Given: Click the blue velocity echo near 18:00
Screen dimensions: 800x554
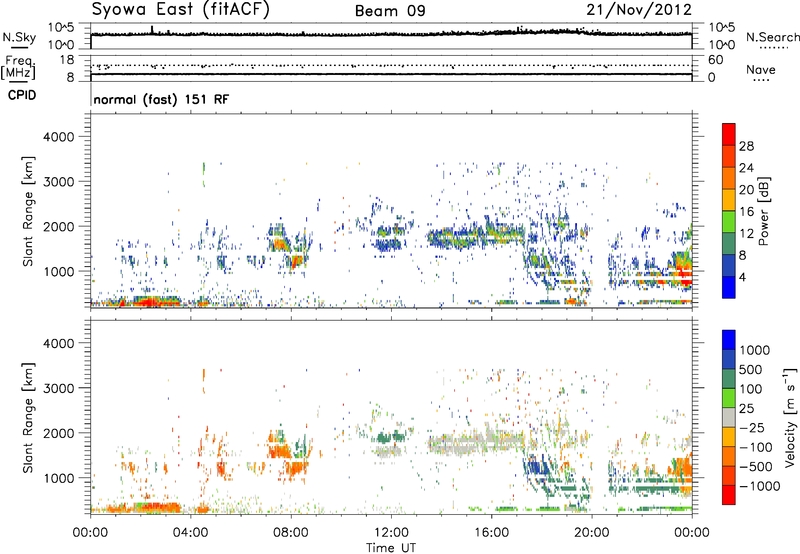Looking at the screenshot, I should 536,465.
